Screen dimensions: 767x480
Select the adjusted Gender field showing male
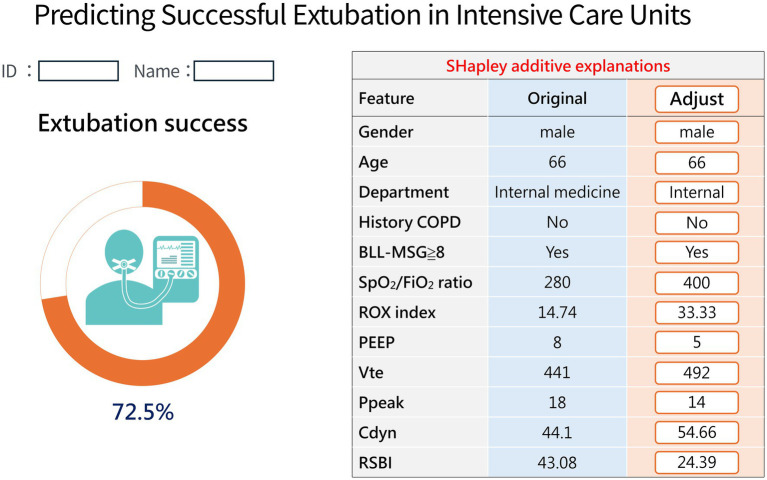click(x=697, y=132)
